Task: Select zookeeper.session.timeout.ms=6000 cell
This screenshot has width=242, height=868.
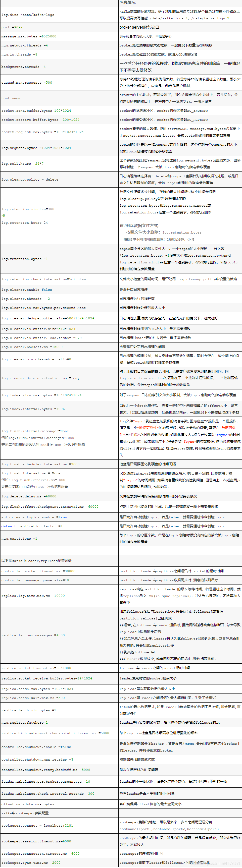Action: point(59,841)
